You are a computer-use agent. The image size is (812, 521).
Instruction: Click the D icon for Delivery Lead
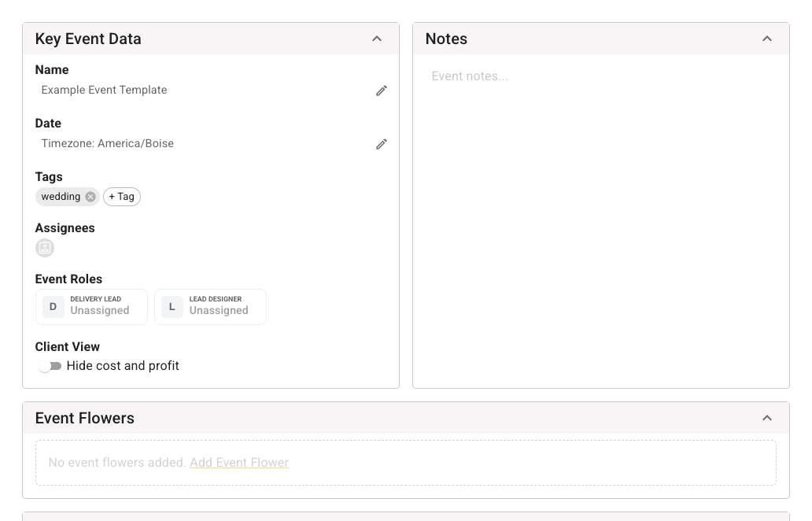53,307
